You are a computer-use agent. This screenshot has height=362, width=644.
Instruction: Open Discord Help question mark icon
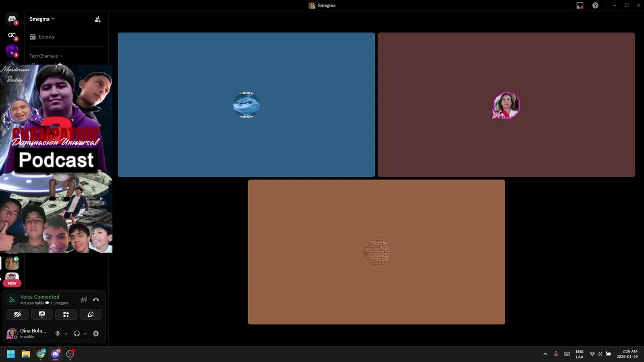(x=595, y=6)
